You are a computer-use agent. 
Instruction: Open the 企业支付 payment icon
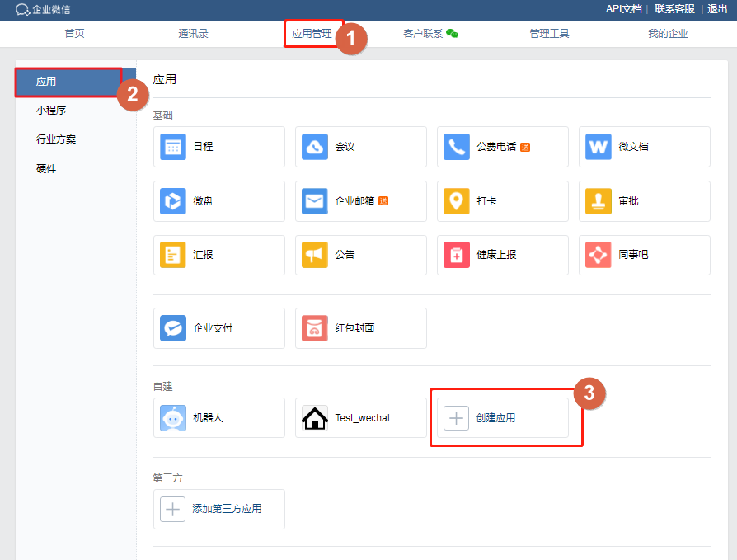pos(173,328)
